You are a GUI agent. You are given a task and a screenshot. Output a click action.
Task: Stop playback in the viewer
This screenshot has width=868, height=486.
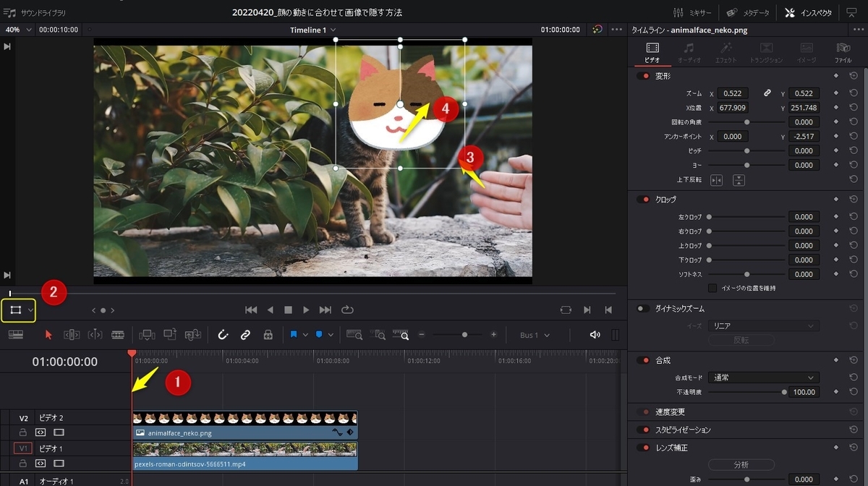tap(288, 310)
